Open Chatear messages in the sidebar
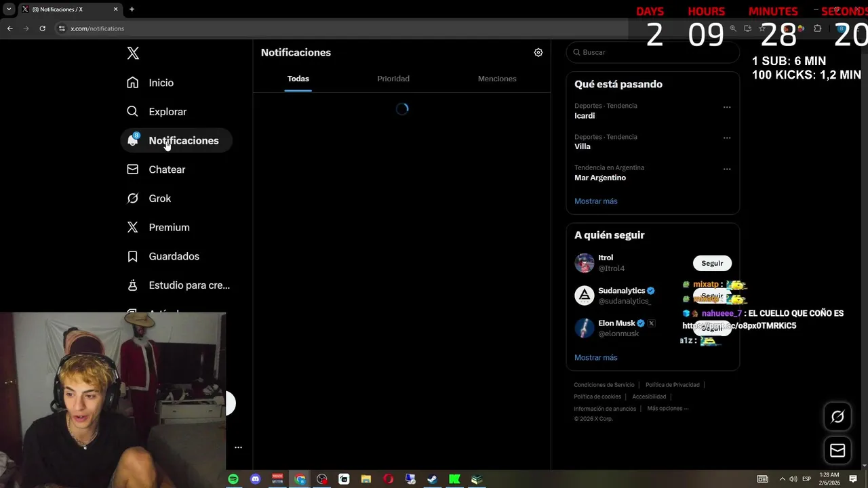 click(x=156, y=169)
